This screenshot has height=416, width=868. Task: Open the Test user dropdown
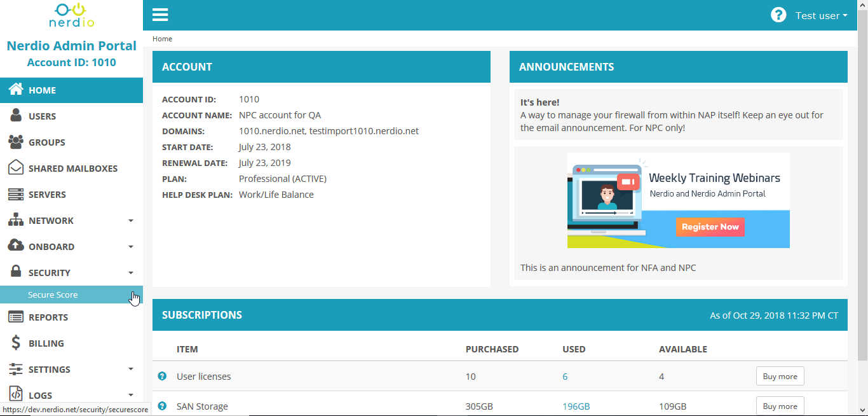821,15
